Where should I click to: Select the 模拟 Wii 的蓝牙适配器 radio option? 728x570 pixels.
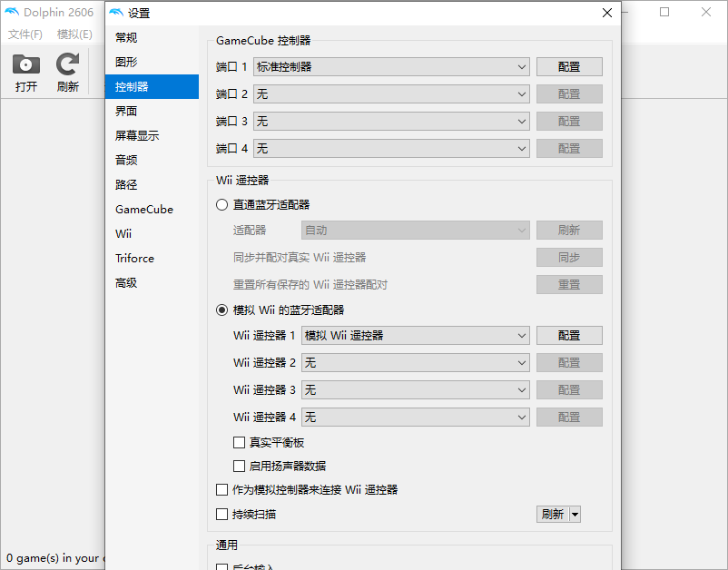click(221, 310)
